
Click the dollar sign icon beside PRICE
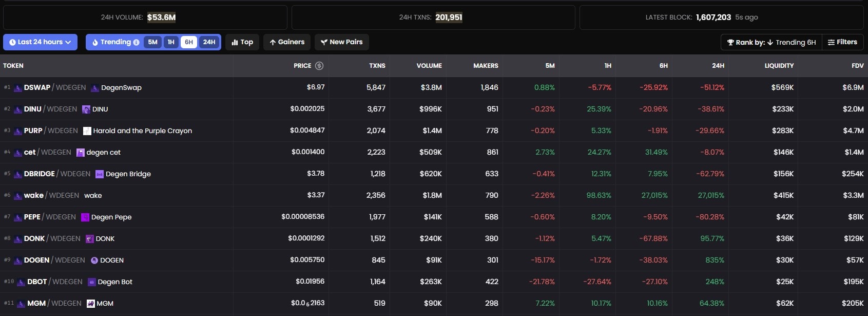[319, 66]
